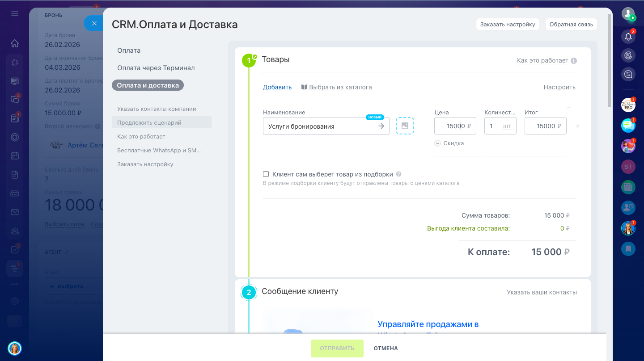Viewport: 644px width, 361px height.
Task: Open the news feed icon with badge 1
Action: coord(15,118)
